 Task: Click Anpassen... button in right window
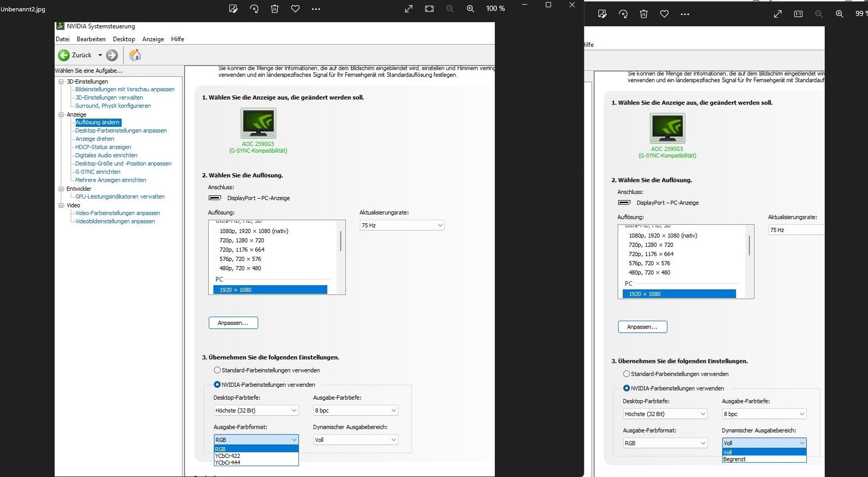pyautogui.click(x=642, y=327)
